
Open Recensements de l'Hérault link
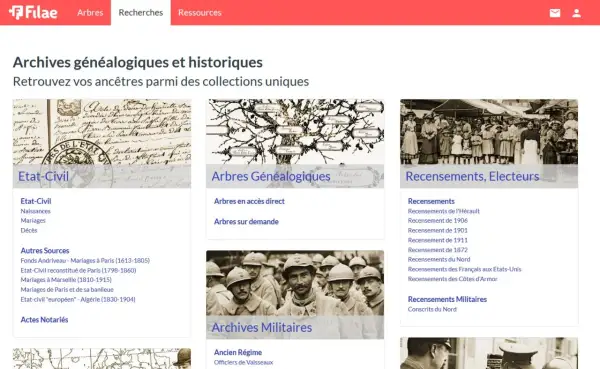click(443, 211)
